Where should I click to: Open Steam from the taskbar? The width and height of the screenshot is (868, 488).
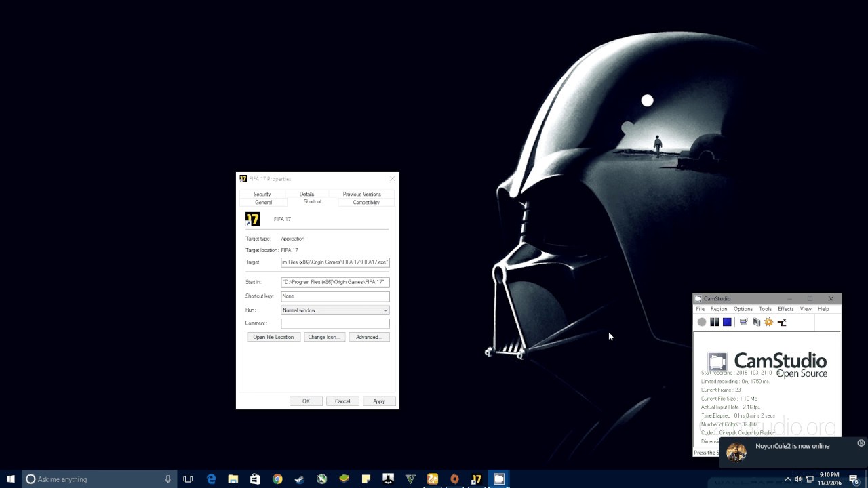(300, 479)
